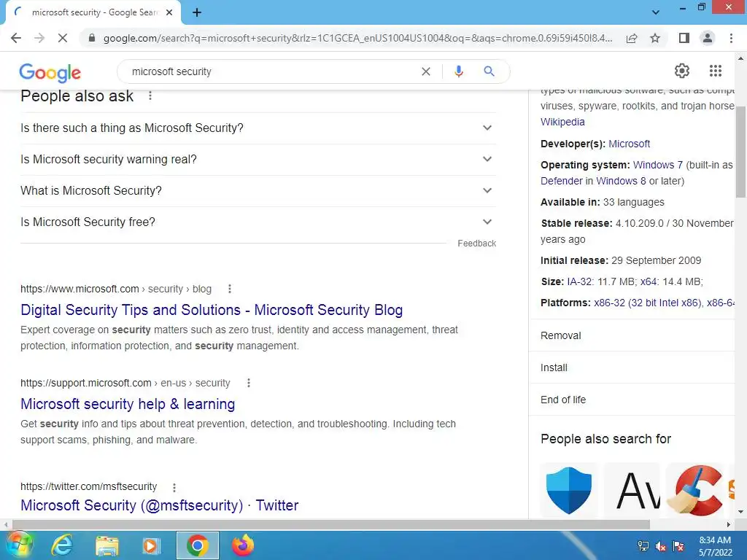Bookmark this page with star icon
This screenshot has height=560, width=747.
pos(655,38)
